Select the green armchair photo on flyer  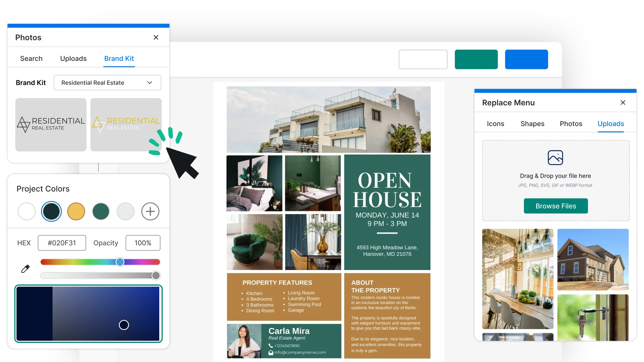254,242
